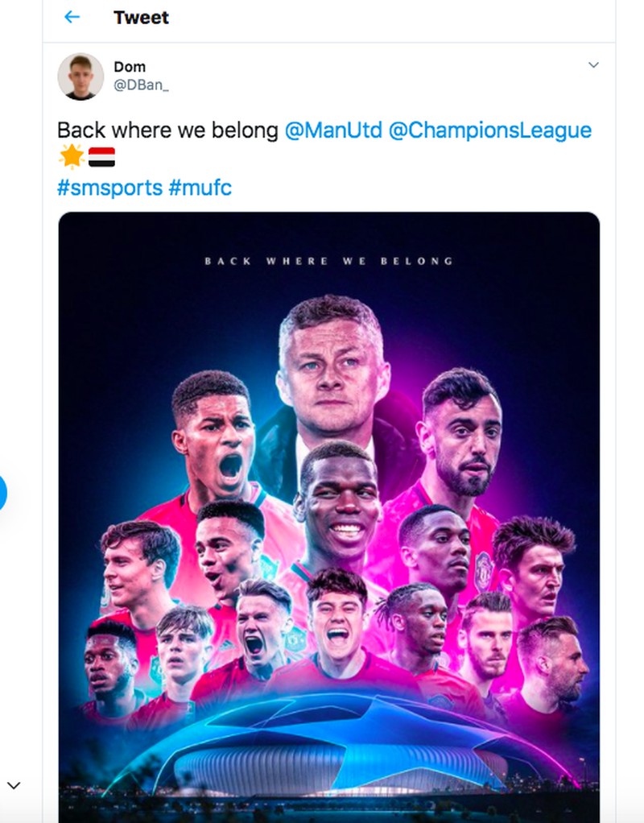Open the @DBan_ handle
The width and height of the screenshot is (644, 823).
(x=142, y=86)
